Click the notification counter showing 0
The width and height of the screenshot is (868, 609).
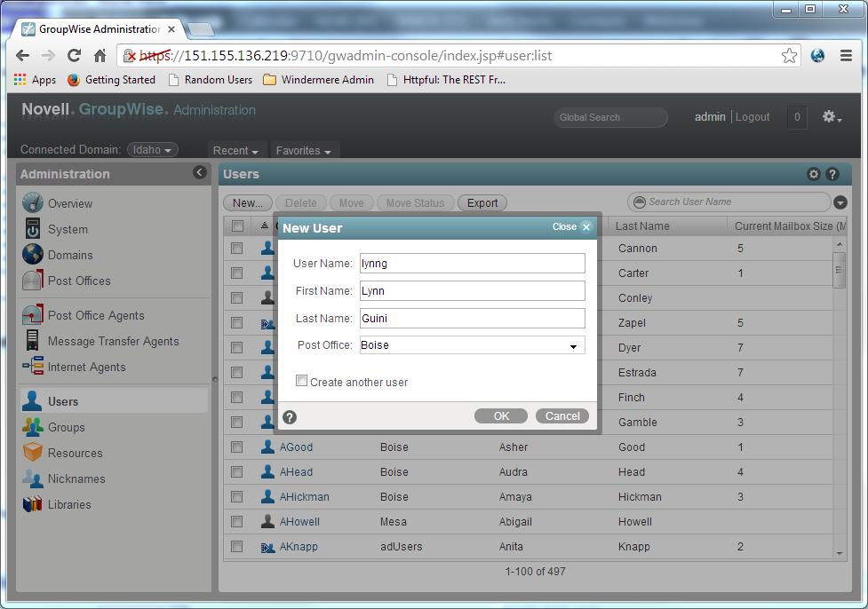[797, 116]
